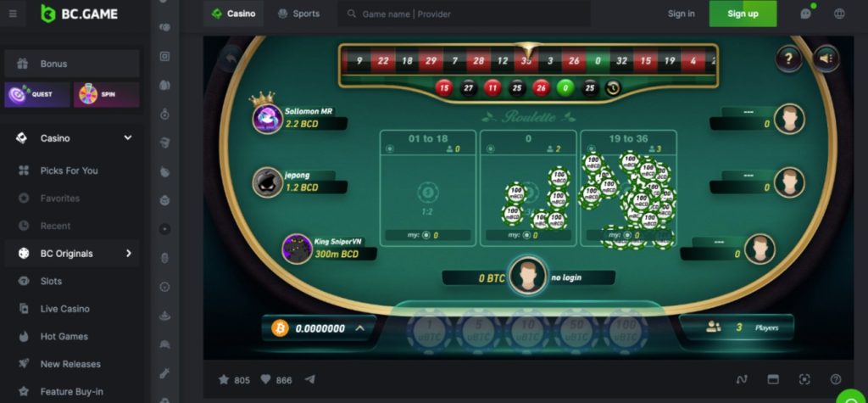Click the chat bubble icon in header
Screen dimensions: 868x403
tap(806, 14)
